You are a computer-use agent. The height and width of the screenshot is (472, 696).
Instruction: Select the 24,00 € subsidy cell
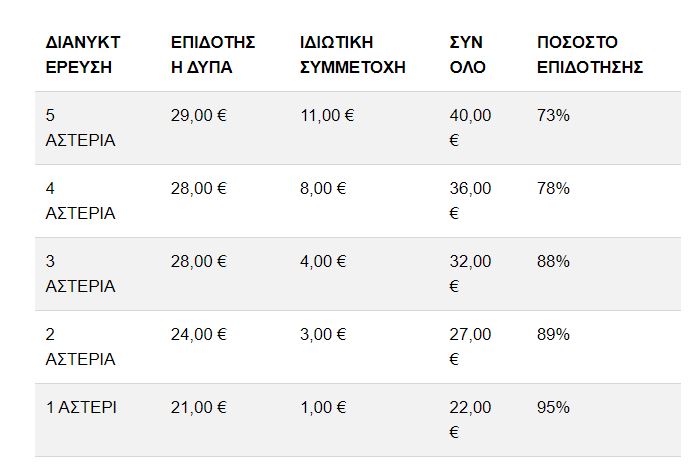[x=199, y=335]
